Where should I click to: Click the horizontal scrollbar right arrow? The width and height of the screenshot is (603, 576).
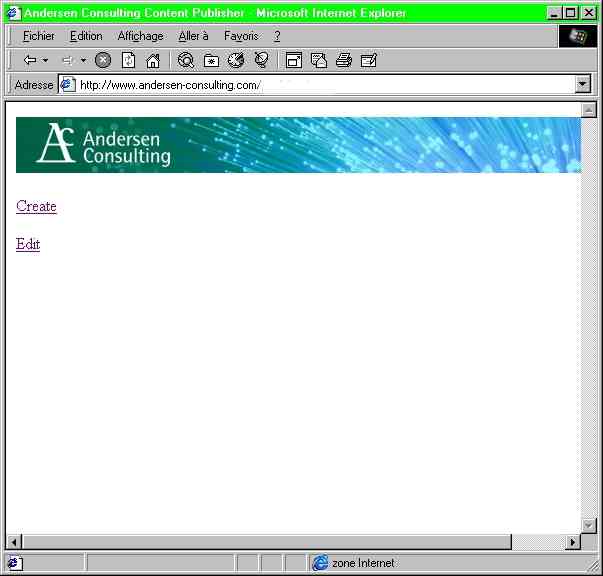pyautogui.click(x=573, y=542)
